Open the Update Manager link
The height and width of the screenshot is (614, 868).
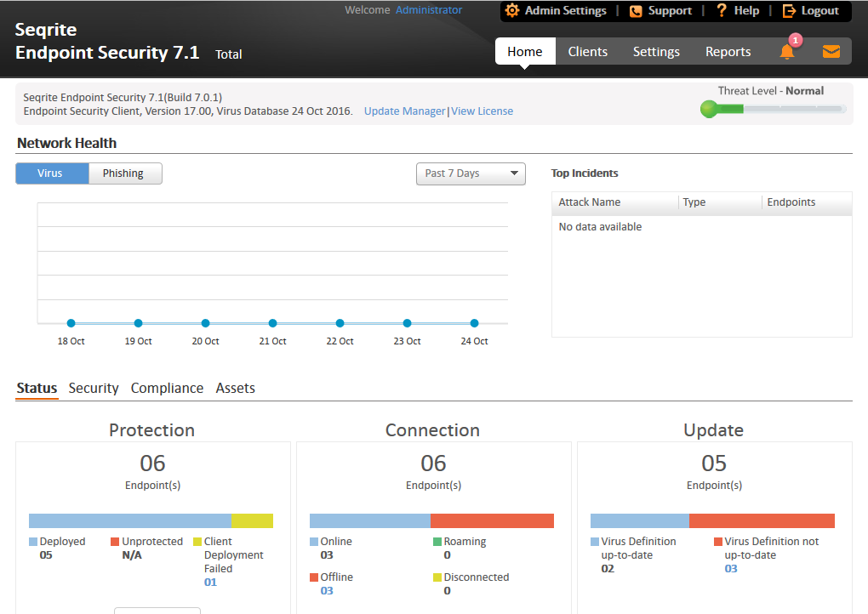405,111
